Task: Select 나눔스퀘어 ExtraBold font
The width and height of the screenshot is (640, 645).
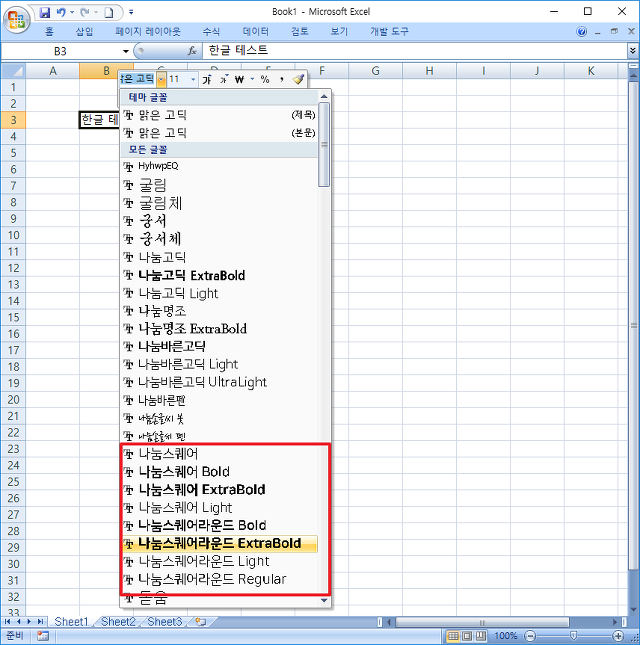Action: 220,490
